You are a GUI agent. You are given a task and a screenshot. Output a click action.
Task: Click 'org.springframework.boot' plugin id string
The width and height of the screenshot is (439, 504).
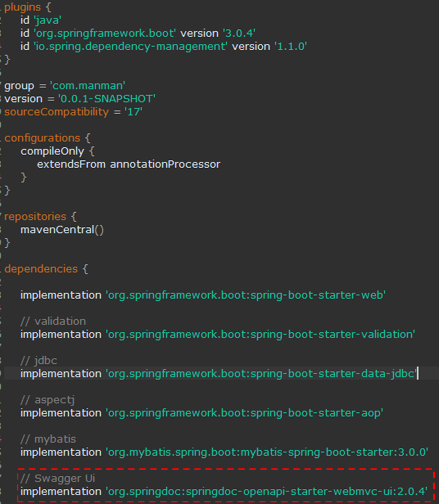[x=105, y=34]
